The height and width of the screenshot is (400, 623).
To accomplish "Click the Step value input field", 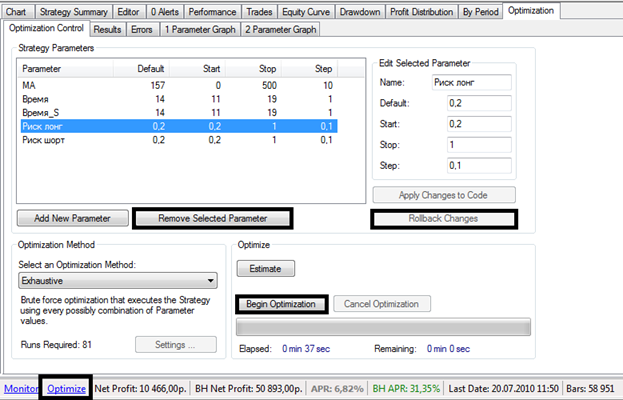I will (470, 166).
